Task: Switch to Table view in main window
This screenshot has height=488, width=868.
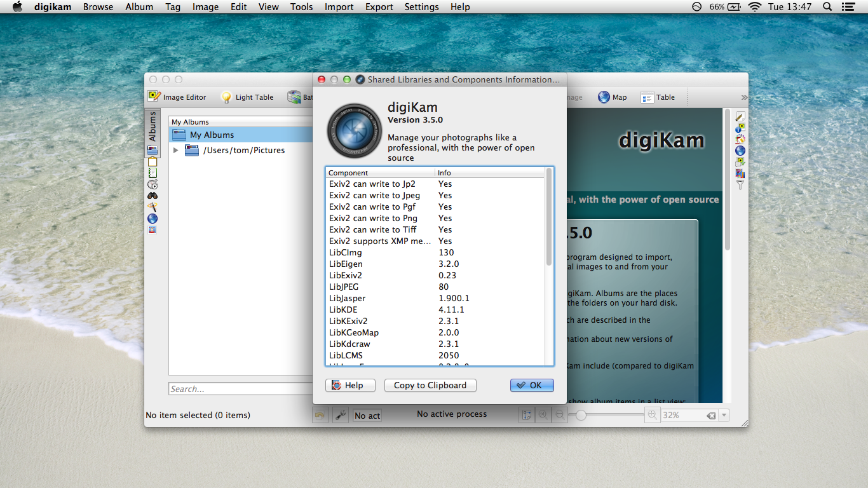Action: pyautogui.click(x=658, y=97)
